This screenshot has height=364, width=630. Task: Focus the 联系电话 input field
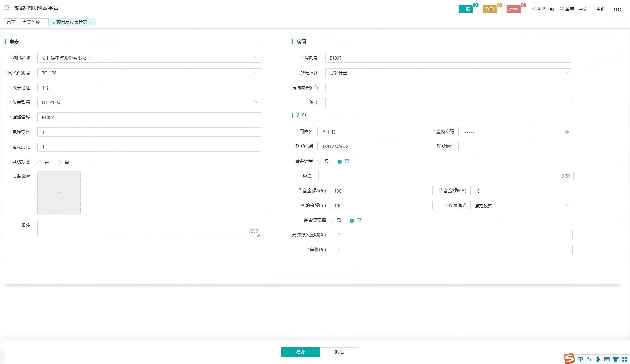click(x=374, y=146)
